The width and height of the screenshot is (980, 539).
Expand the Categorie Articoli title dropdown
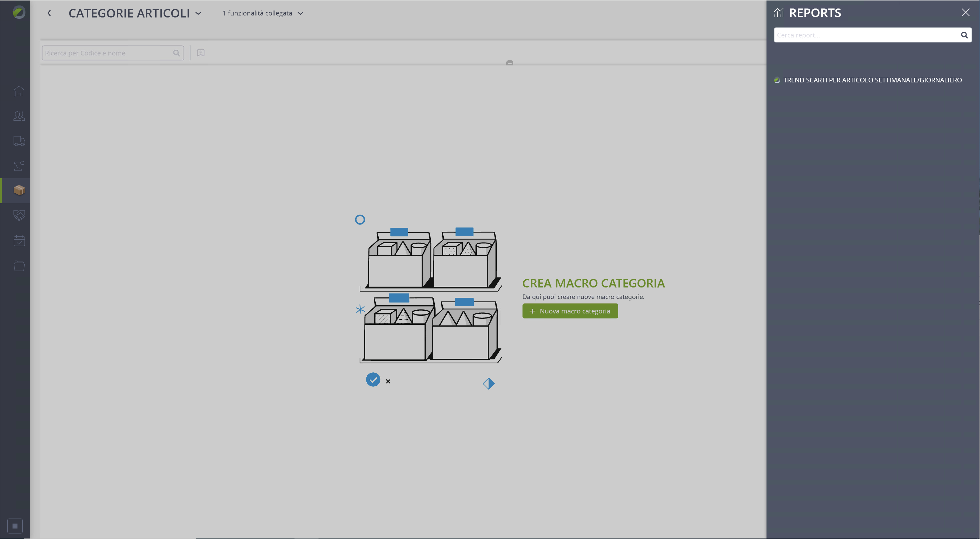pos(198,13)
